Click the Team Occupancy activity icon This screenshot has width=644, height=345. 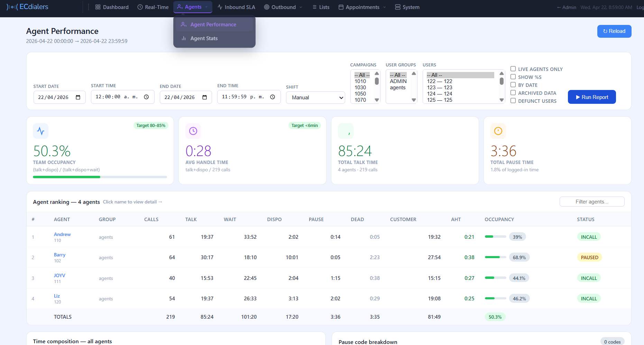click(x=41, y=131)
